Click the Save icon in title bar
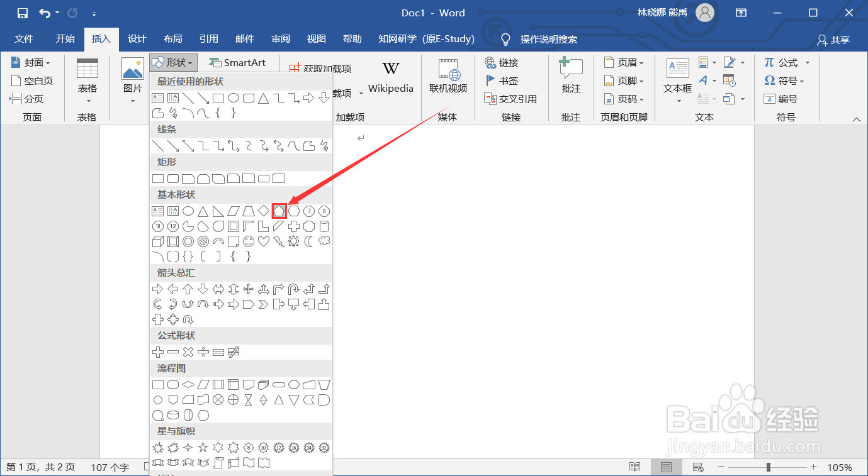The width and height of the screenshot is (868, 476). tap(22, 13)
